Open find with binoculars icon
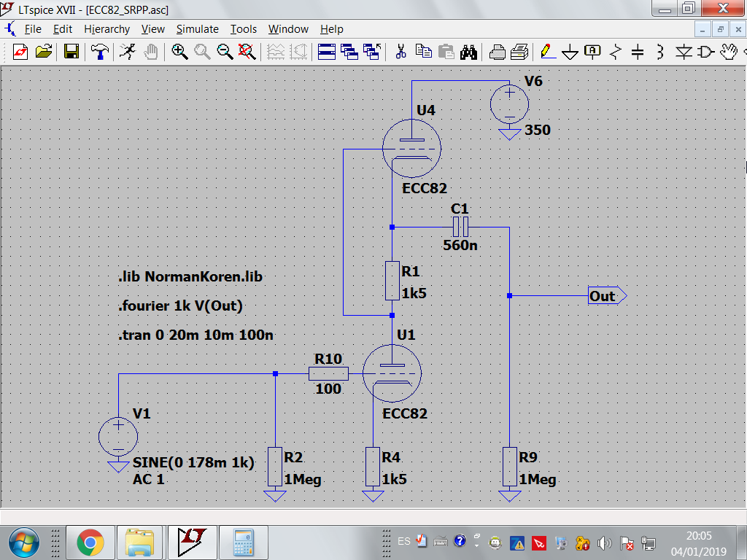Screen dimensions: 747x560 [x=468, y=52]
